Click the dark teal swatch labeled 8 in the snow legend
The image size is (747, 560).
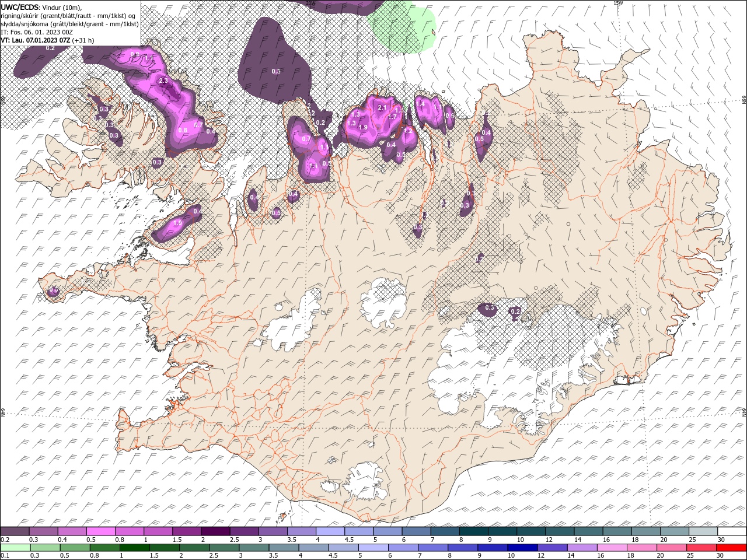[x=473, y=531]
